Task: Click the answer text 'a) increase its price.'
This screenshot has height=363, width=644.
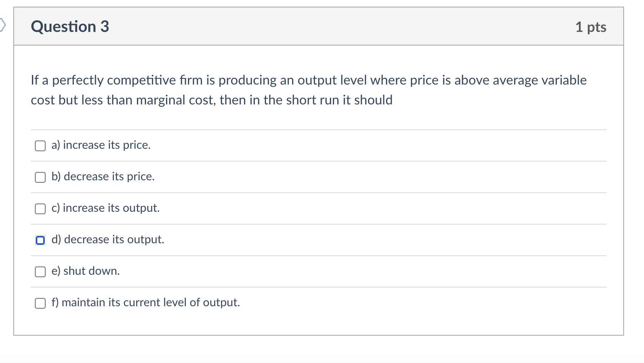Action: point(101,145)
